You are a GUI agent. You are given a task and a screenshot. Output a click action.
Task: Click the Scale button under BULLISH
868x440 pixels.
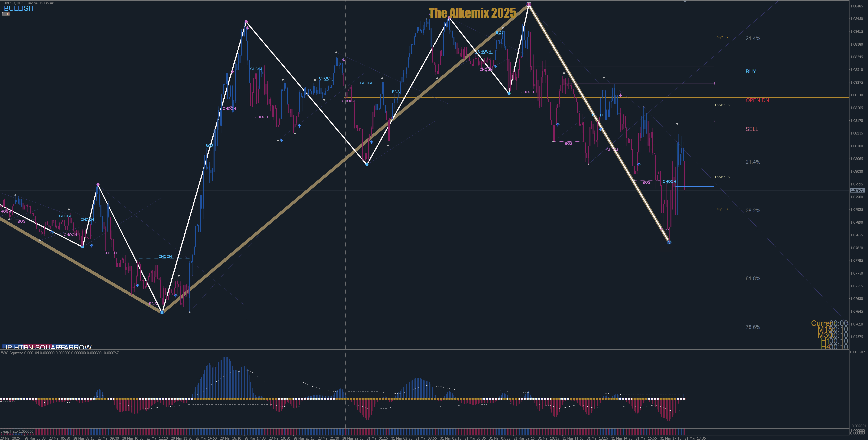pos(6,14)
